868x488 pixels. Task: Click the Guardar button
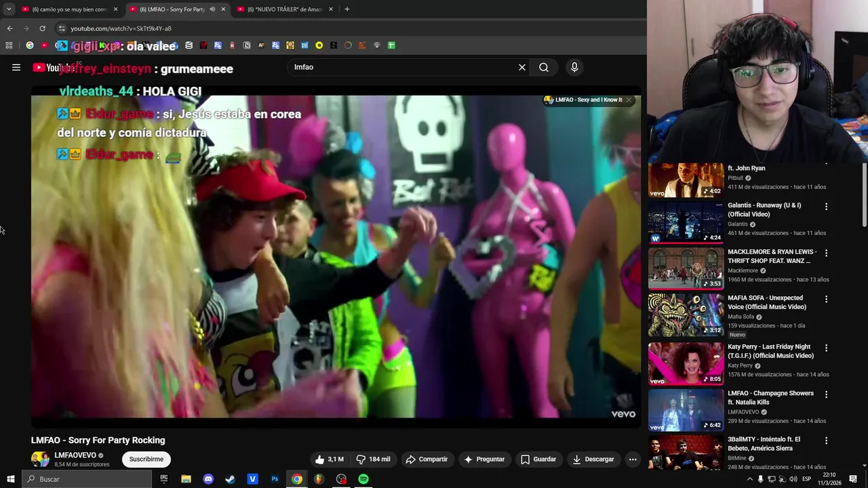click(538, 459)
